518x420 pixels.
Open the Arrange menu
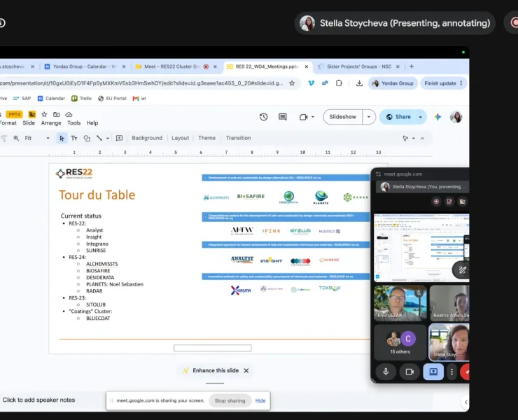(51, 123)
